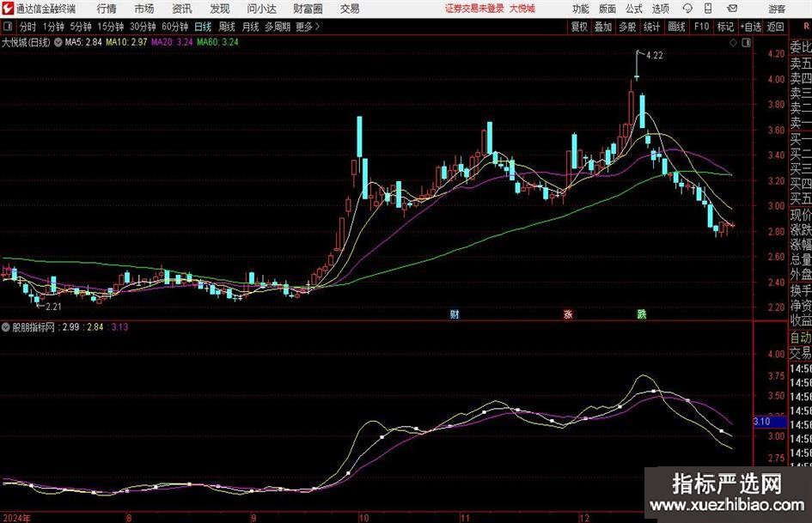Viewport: 812px width, 523px height.
Task: Open the 功能 menu
Action: pos(581,9)
